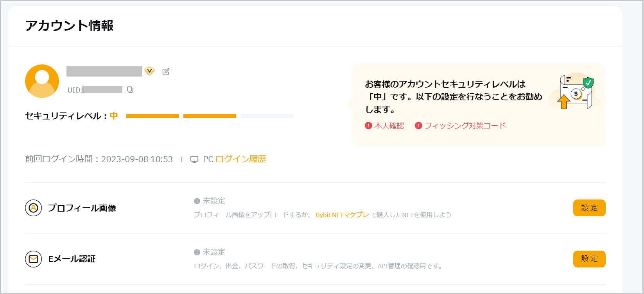Open the 本人確認 link

click(x=389, y=126)
